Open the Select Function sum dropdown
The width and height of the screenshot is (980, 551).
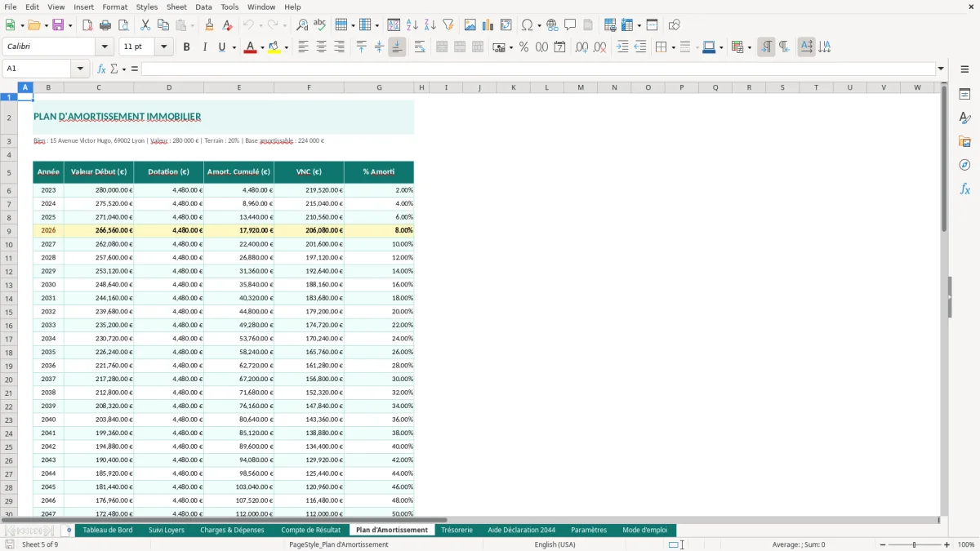tap(124, 69)
